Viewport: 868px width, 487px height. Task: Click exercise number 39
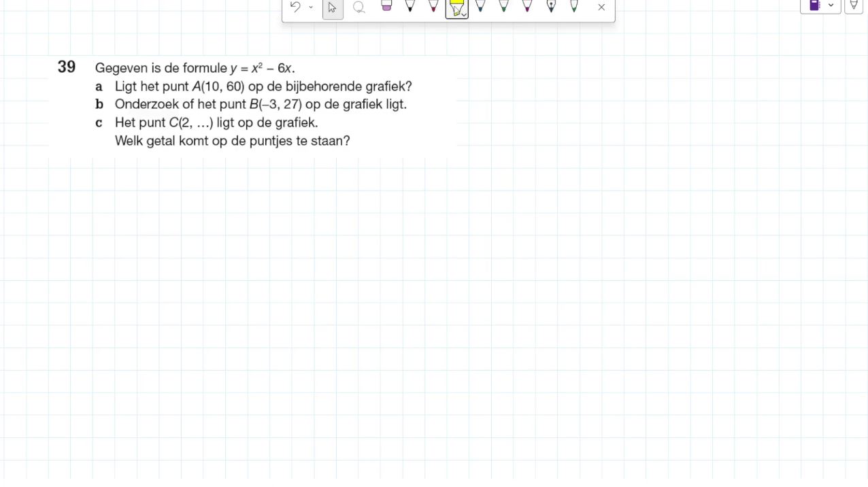67,67
